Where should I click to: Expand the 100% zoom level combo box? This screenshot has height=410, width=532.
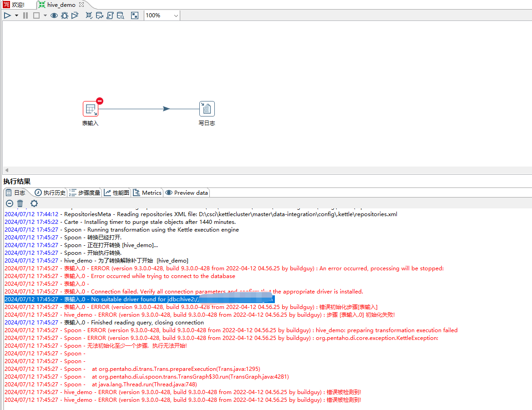[x=176, y=15]
